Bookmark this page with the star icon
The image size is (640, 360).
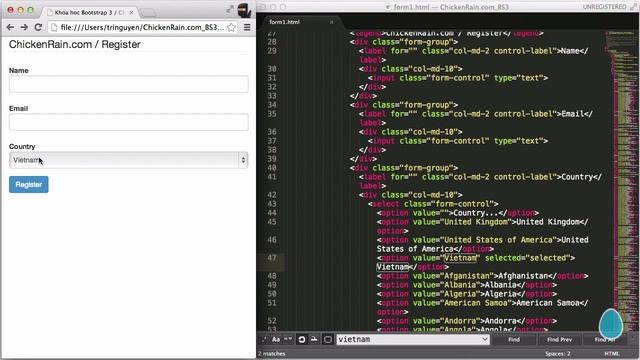pyautogui.click(x=231, y=27)
